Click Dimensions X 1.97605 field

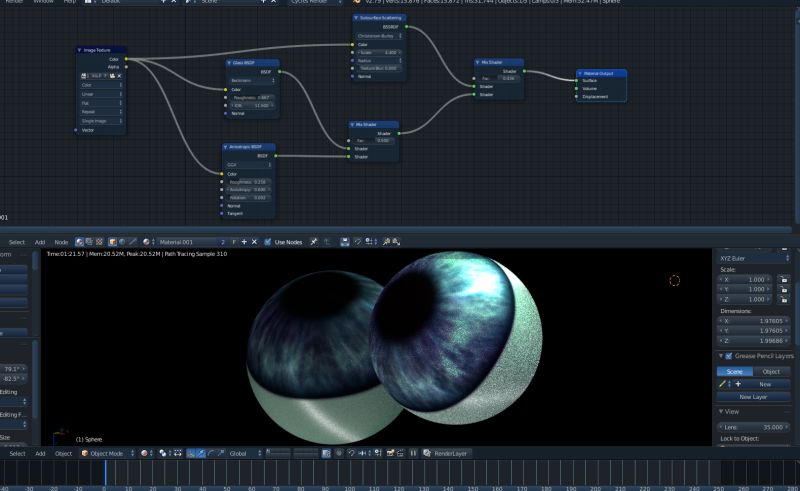754,321
